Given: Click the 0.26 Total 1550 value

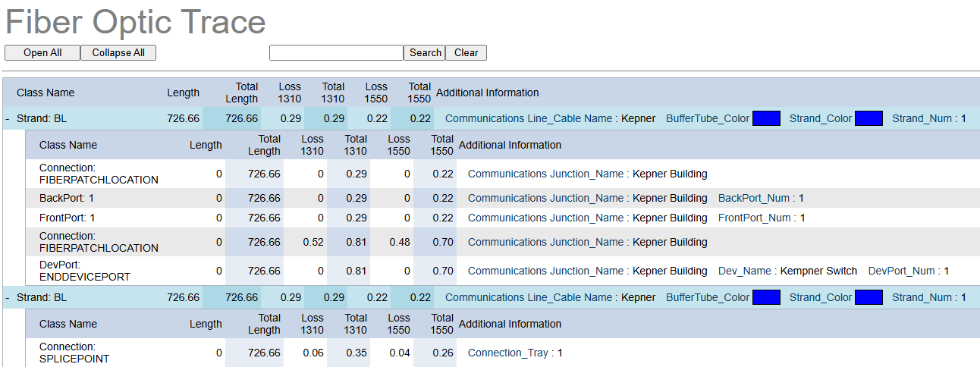Looking at the screenshot, I should 443,353.
